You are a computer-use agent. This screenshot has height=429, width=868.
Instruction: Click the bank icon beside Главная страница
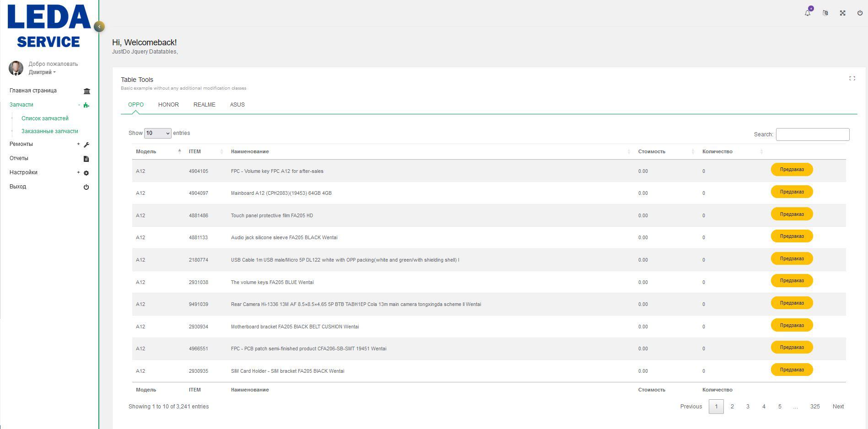87,91
